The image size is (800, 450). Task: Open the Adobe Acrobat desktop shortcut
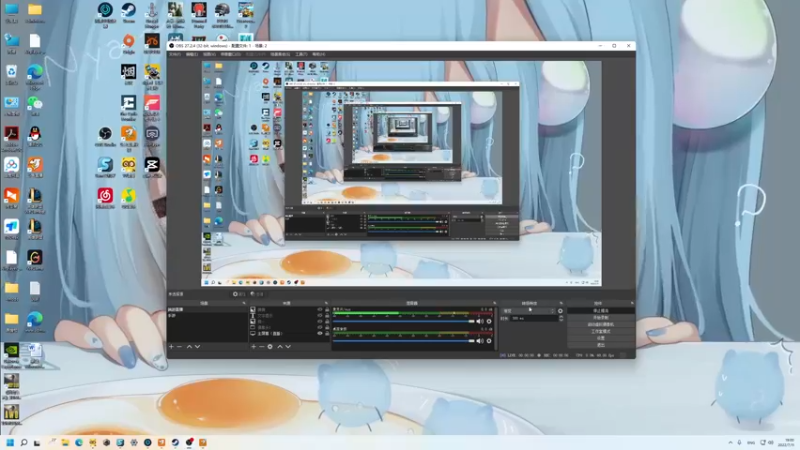tap(11, 138)
